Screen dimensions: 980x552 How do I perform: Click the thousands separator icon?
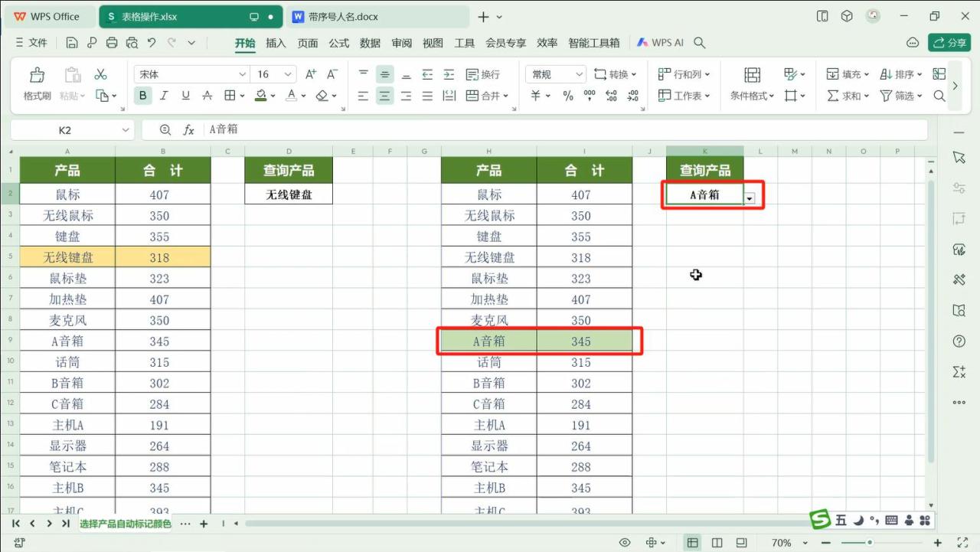click(590, 96)
